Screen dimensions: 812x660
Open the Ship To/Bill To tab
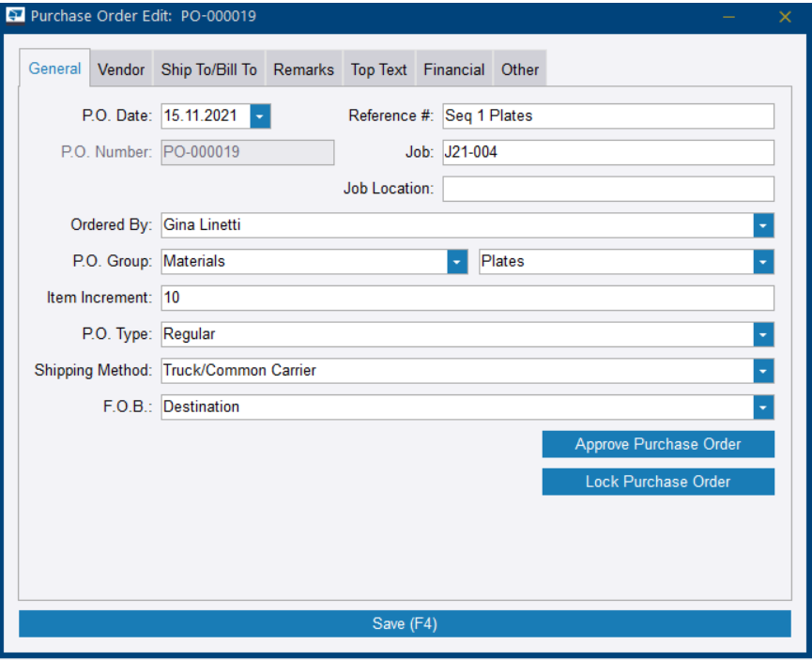click(x=208, y=69)
